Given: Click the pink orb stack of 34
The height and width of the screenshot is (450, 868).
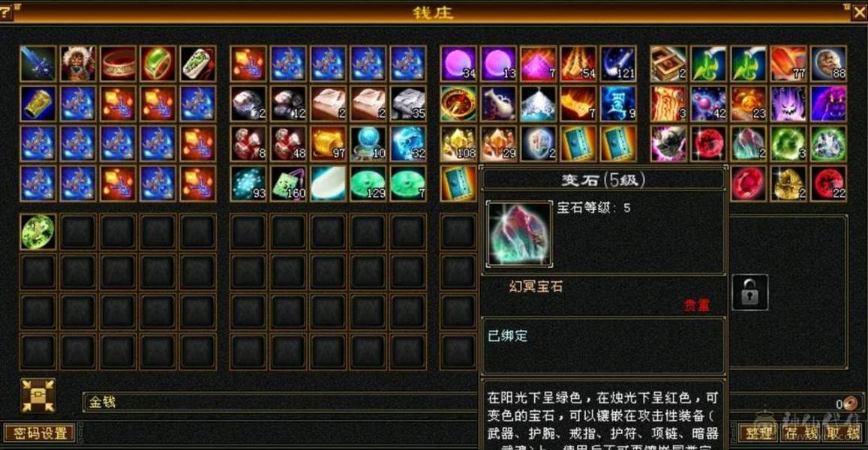Looking at the screenshot, I should pyautogui.click(x=459, y=64).
